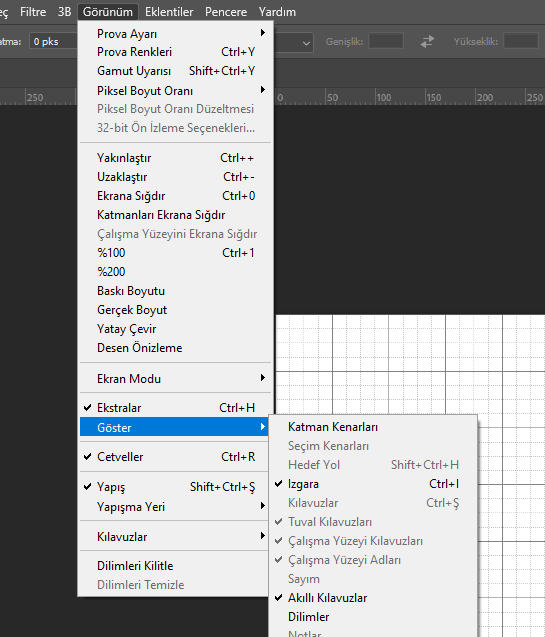Choose Ekrana Sığdır from the menu
Viewport: 545px width, 637px height.
pyautogui.click(x=174, y=196)
